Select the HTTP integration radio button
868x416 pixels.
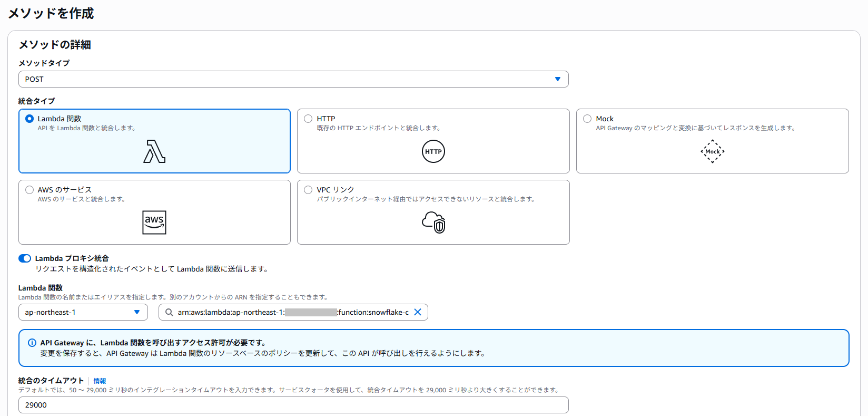tap(308, 119)
